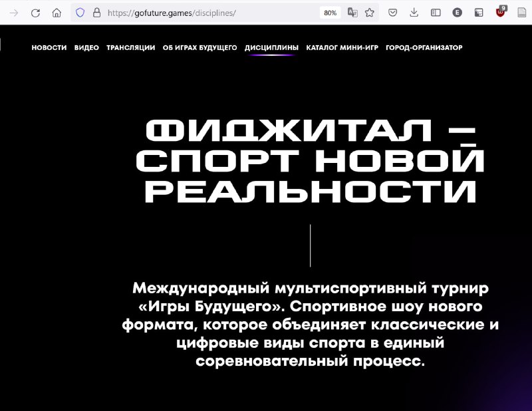Image resolution: width=532 pixels, height=411 pixels.
Task: Reload the current page
Action: click(35, 13)
